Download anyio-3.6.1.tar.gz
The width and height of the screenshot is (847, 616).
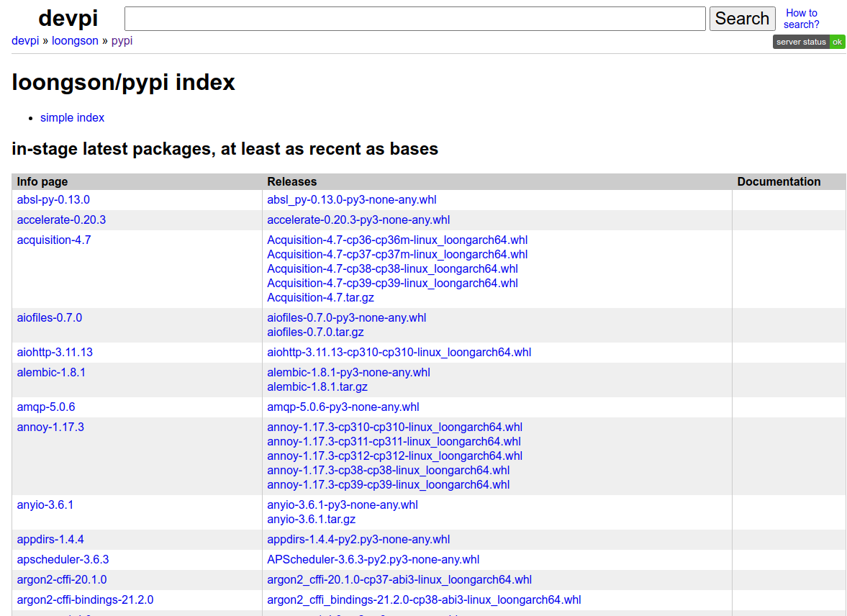[311, 520]
